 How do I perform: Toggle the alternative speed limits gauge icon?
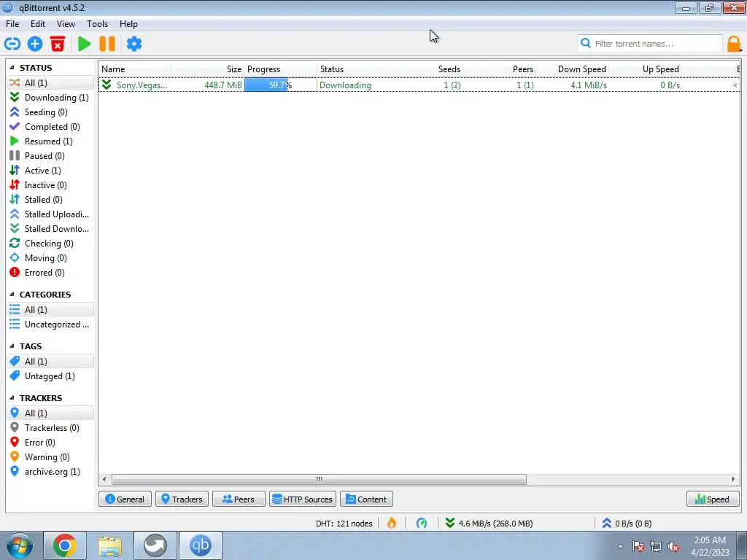pos(422,524)
